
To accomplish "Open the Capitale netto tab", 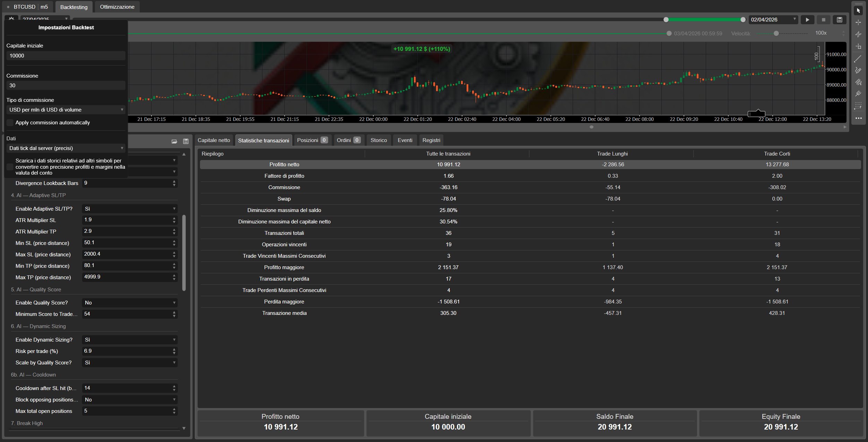I will pos(214,140).
